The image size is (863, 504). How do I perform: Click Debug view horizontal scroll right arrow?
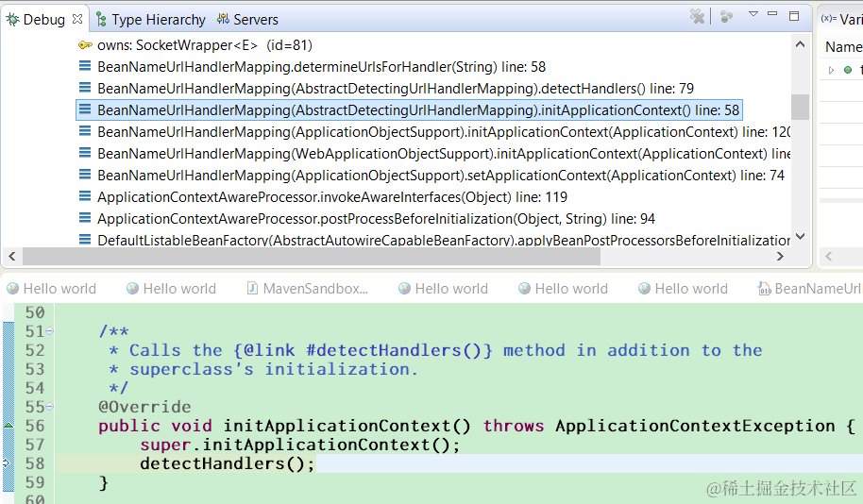click(780, 257)
